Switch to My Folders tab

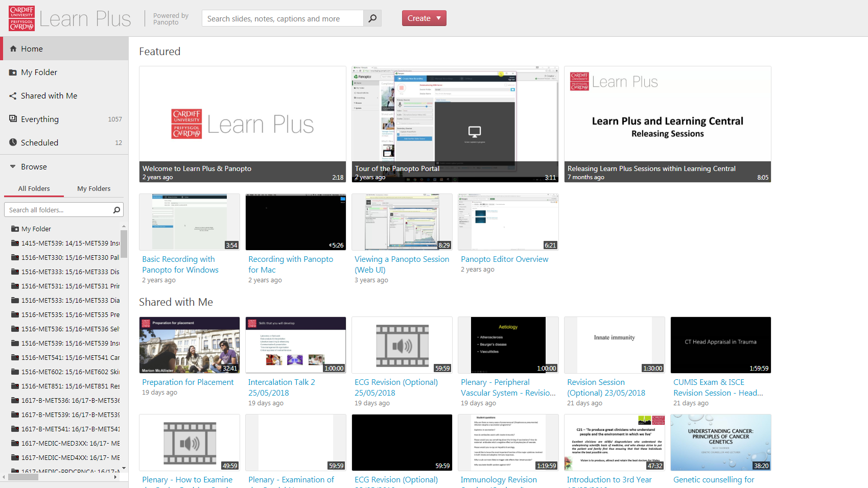point(93,188)
